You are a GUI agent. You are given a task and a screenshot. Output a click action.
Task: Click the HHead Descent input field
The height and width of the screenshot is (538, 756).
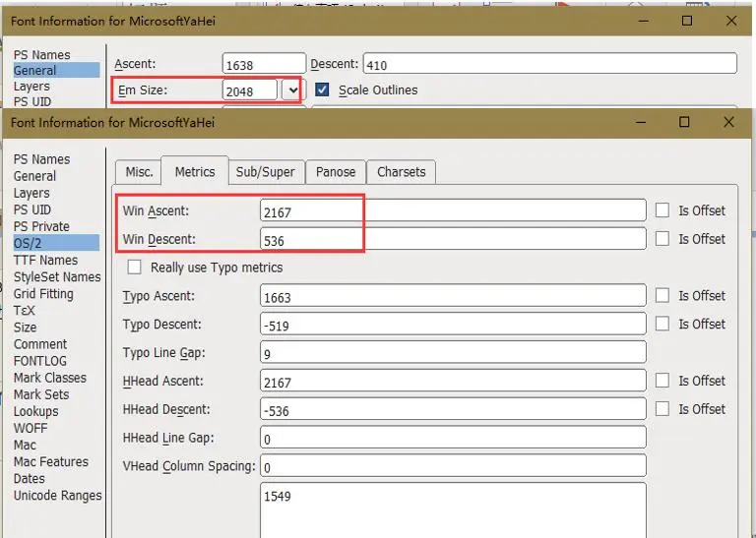coord(453,409)
